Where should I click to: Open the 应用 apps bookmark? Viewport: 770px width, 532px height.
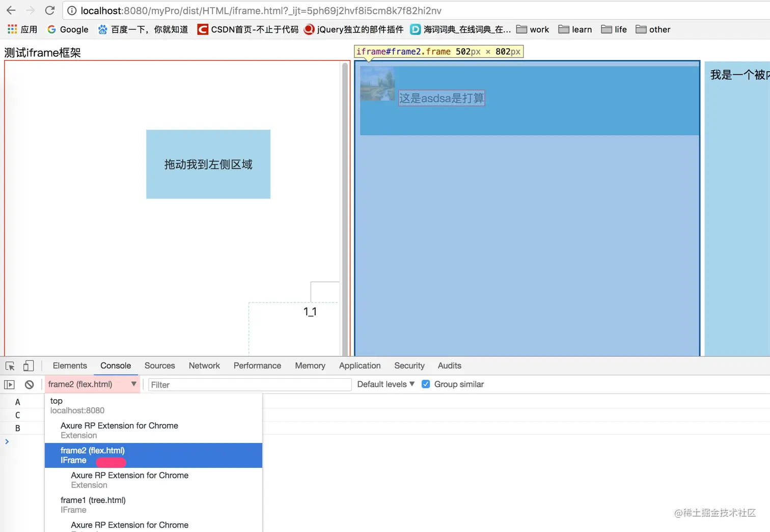pos(22,30)
